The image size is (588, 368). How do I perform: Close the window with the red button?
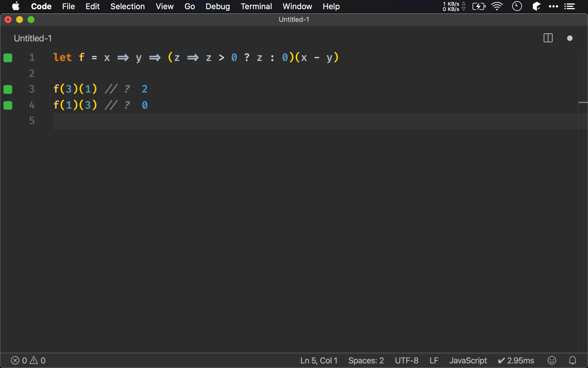pos(8,20)
